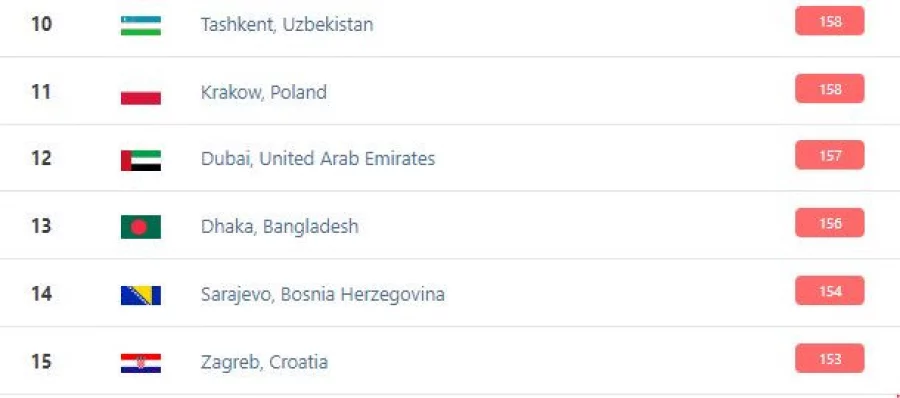This screenshot has width=900, height=398.
Task: Click the 153 AQI badge for Zagreb
Action: coord(829,358)
